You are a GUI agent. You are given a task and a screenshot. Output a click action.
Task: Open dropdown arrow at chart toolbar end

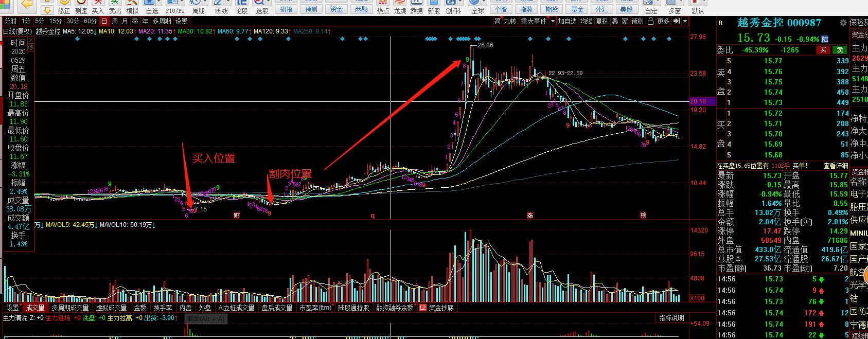(x=685, y=21)
